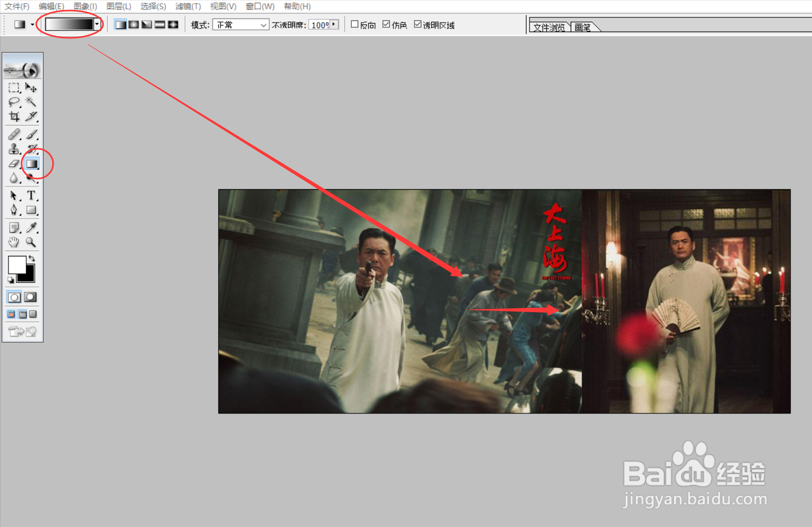Open the 选择(S) menu

(153, 6)
